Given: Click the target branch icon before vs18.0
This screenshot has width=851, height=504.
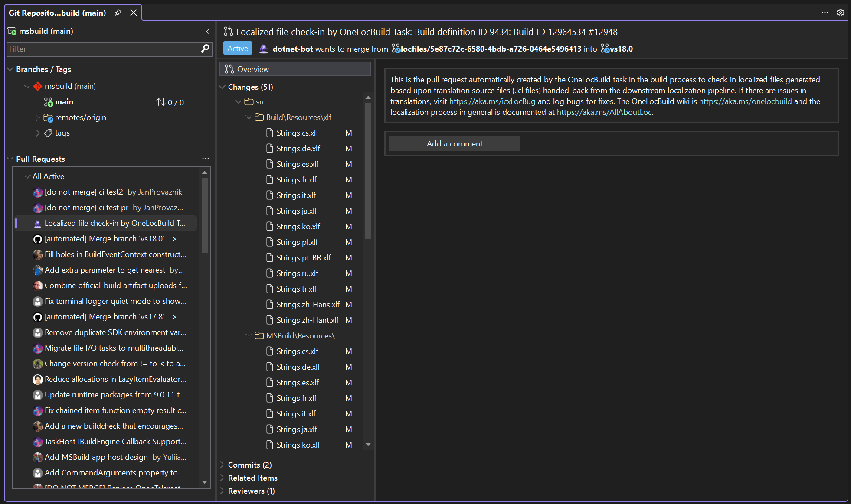Looking at the screenshot, I should click(605, 49).
